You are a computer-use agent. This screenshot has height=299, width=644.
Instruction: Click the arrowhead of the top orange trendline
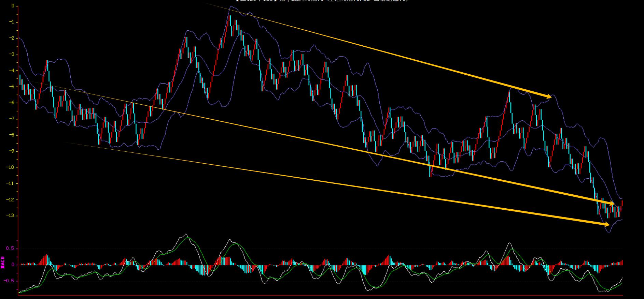[548, 96]
